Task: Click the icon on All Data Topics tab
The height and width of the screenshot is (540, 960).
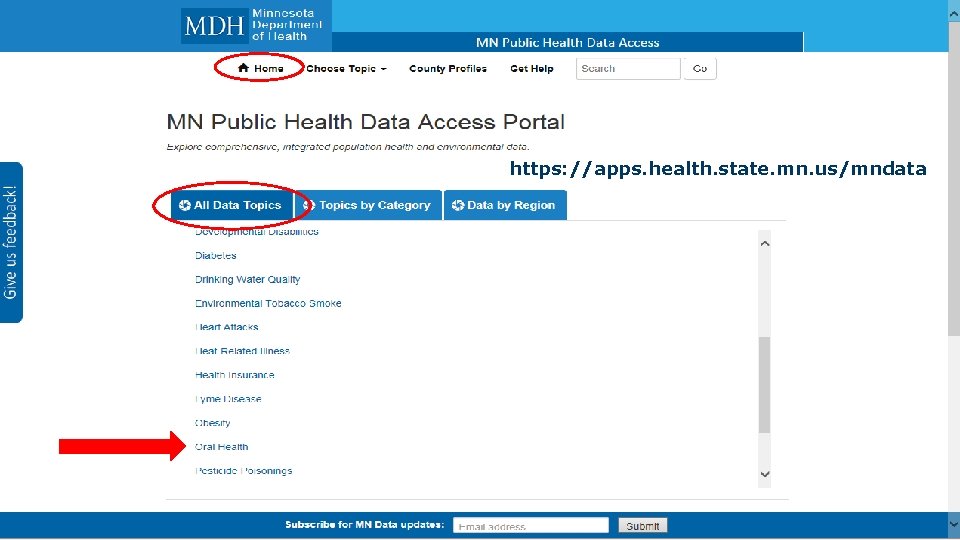Action: point(185,205)
